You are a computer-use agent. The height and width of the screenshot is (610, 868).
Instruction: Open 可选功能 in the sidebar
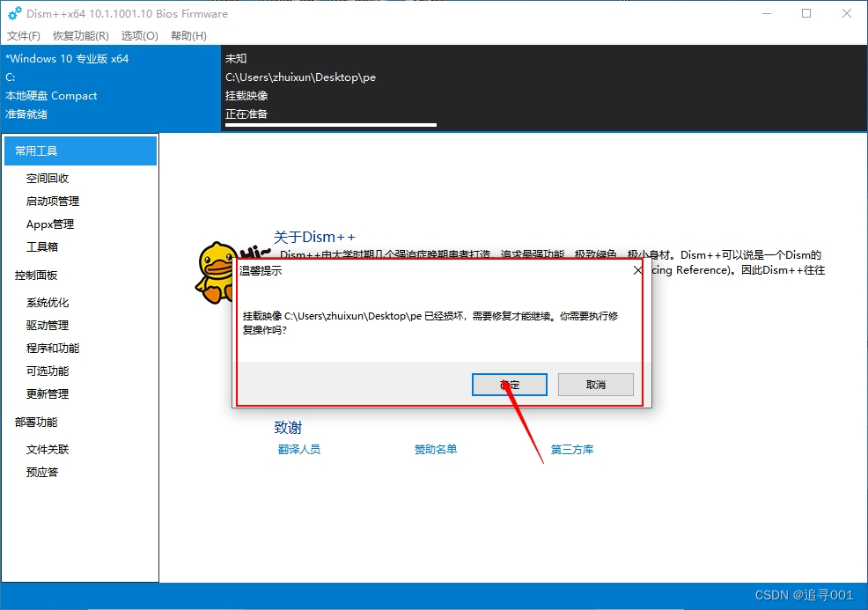tap(48, 371)
